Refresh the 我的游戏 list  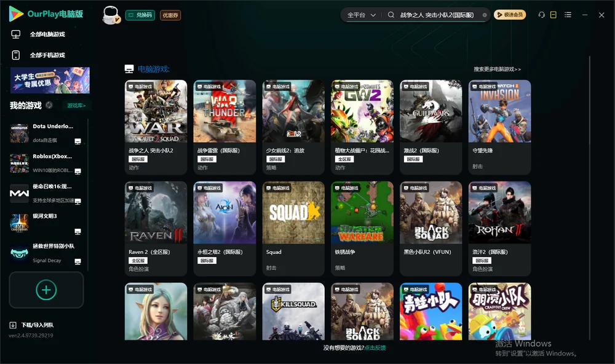tap(49, 105)
